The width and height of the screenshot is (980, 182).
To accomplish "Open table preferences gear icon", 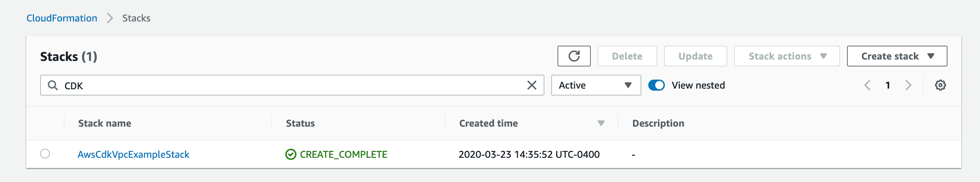I will pyautogui.click(x=940, y=85).
